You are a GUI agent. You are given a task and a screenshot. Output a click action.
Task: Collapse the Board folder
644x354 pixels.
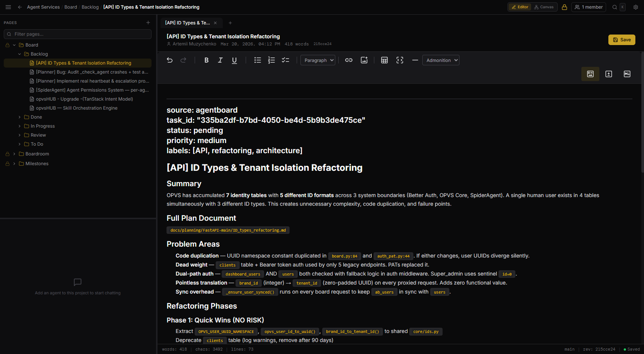click(14, 45)
